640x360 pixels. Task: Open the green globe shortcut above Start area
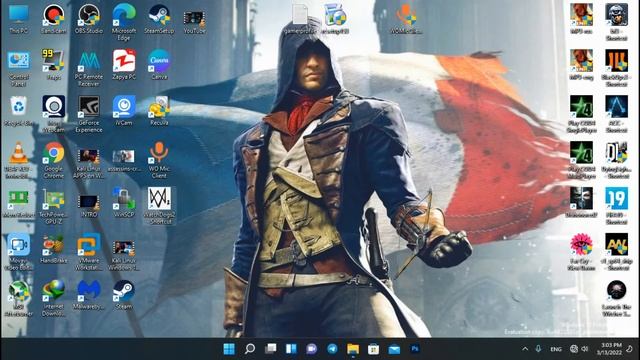(18, 298)
